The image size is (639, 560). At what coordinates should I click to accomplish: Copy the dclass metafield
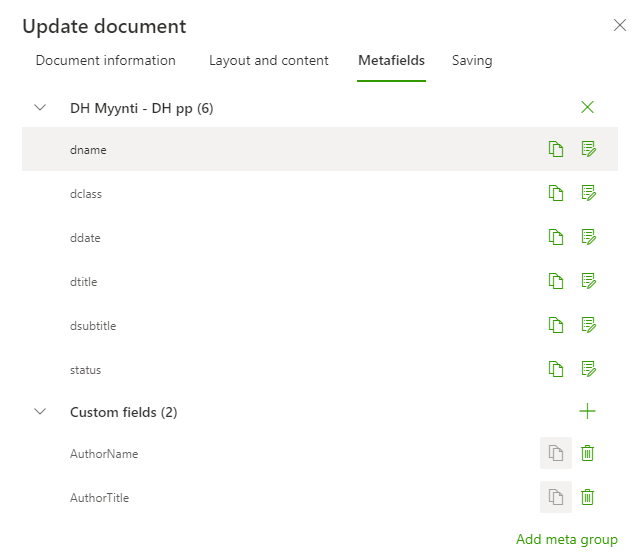click(x=556, y=193)
